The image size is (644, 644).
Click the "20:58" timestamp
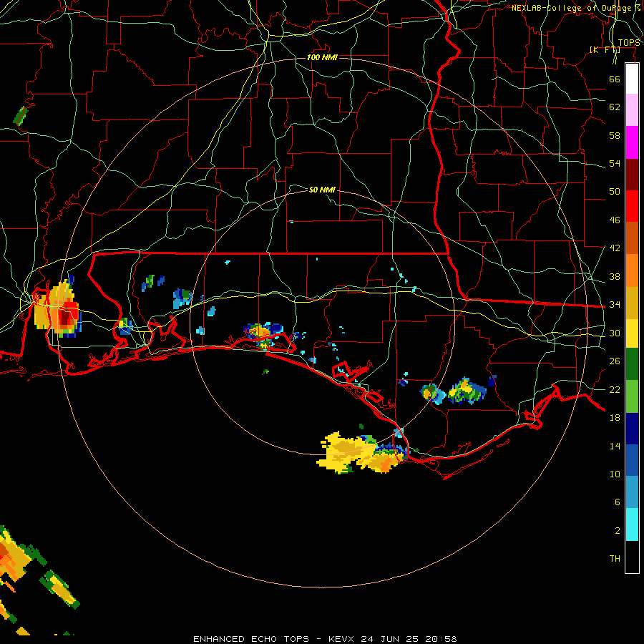click(441, 639)
